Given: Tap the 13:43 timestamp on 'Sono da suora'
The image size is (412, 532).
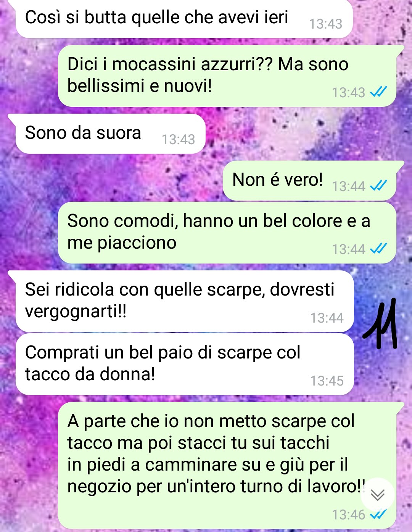Looking at the screenshot, I should click(x=178, y=139).
